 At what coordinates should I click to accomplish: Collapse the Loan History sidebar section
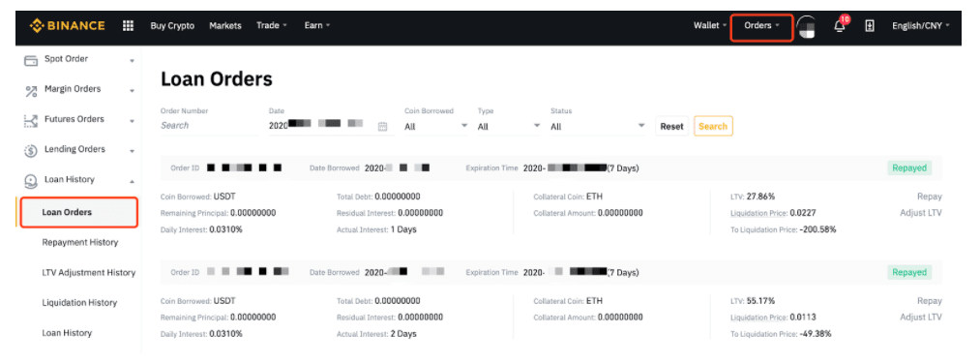click(x=132, y=181)
